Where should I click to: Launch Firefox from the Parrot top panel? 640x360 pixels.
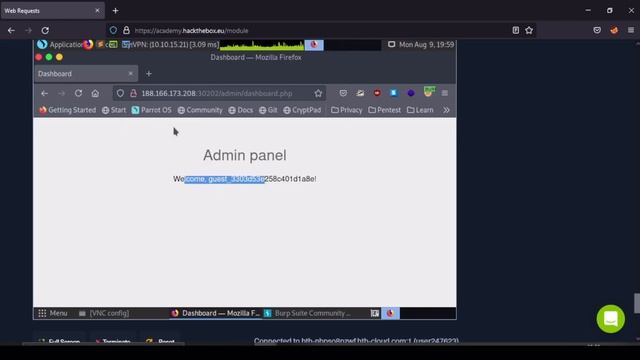point(88,44)
